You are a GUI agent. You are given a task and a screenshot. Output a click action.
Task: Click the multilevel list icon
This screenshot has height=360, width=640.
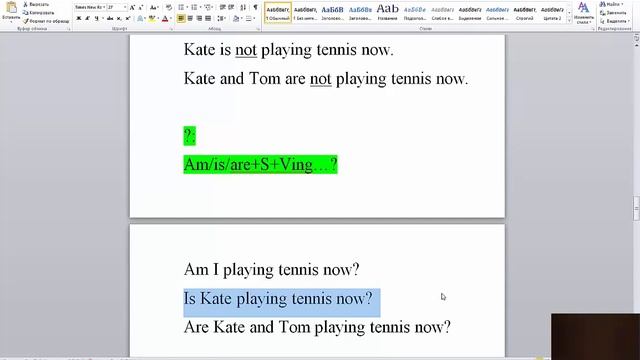click(x=208, y=7)
